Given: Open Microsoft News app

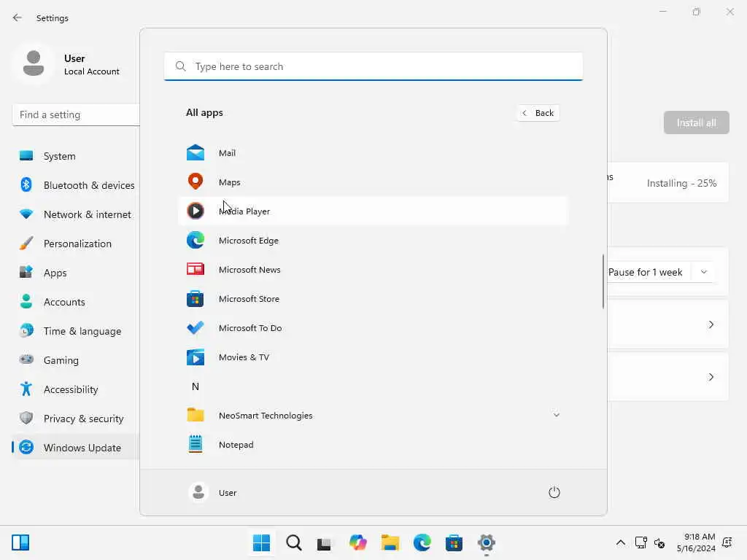Looking at the screenshot, I should click(x=373, y=270).
